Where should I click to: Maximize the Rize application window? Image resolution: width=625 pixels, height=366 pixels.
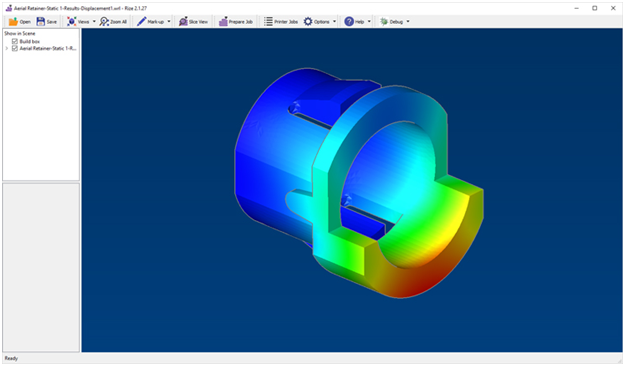point(594,8)
